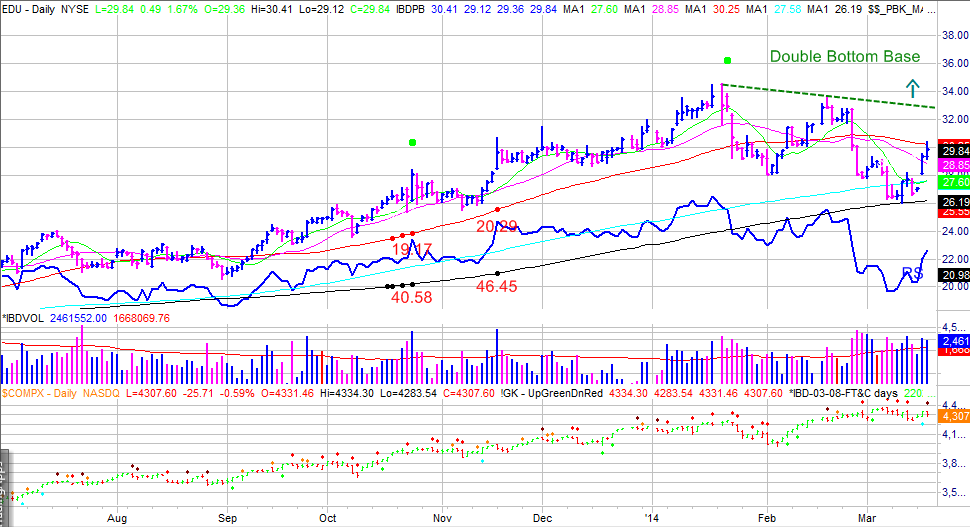Select the Aug label on time axis
Screen dimensions: 970x527
(117, 518)
